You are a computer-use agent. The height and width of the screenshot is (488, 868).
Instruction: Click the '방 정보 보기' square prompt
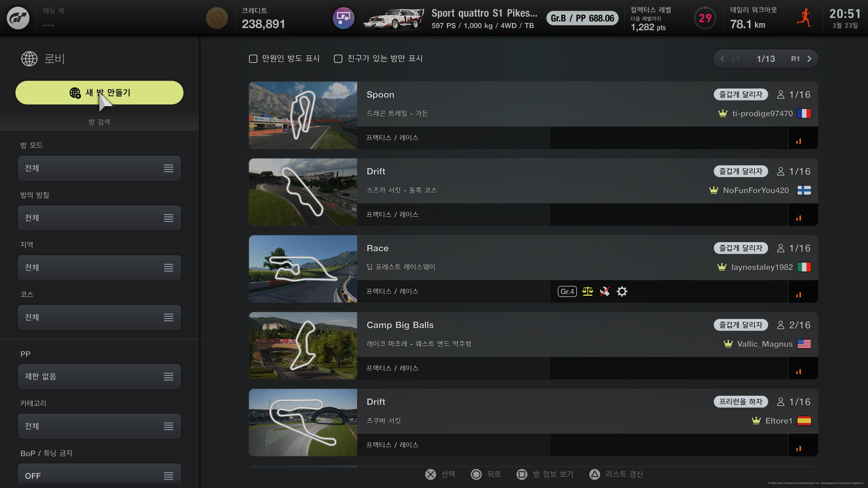[522, 474]
